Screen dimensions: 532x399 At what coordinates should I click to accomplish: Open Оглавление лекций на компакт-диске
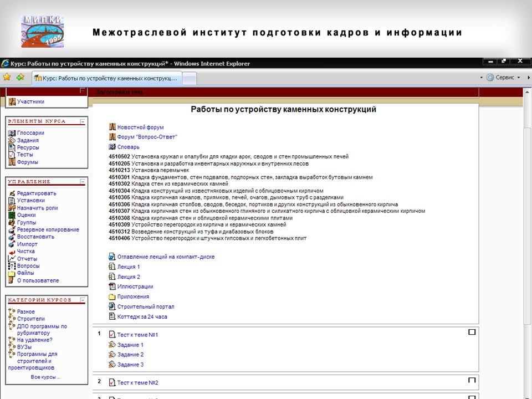pyautogui.click(x=166, y=257)
